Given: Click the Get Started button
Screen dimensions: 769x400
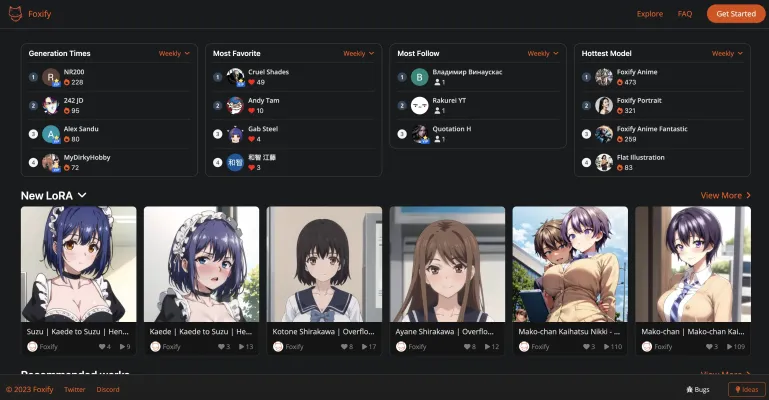Looking at the screenshot, I should (x=736, y=14).
